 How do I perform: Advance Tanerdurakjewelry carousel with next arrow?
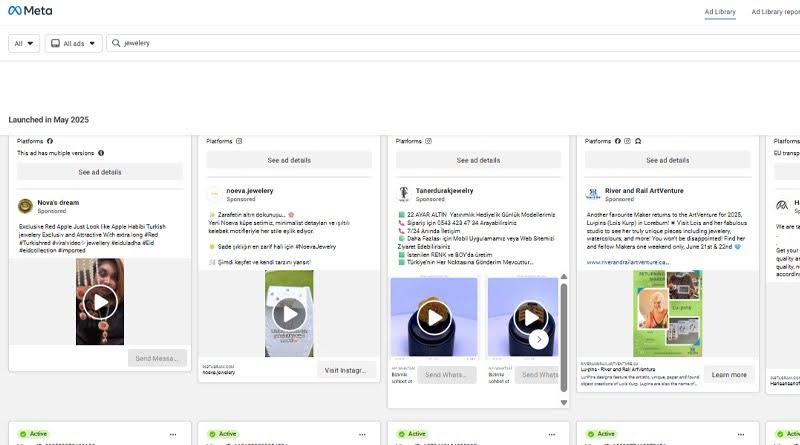pos(539,339)
